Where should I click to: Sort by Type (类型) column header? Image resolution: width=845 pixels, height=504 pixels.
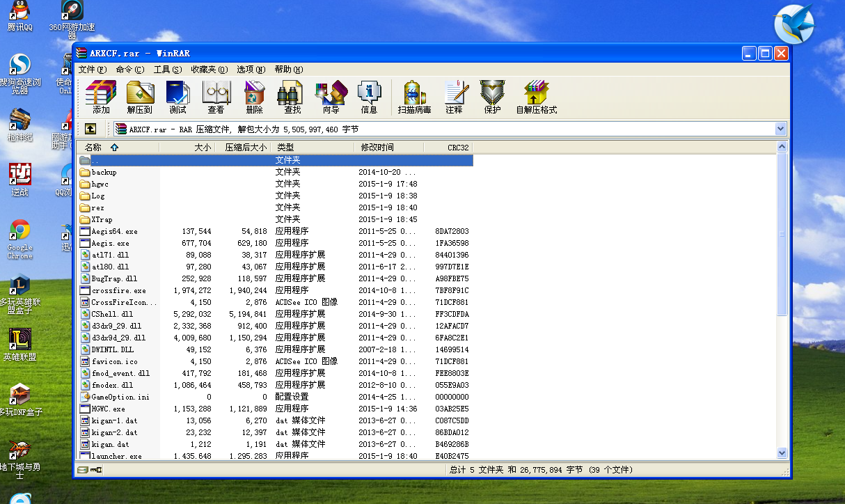click(313, 148)
